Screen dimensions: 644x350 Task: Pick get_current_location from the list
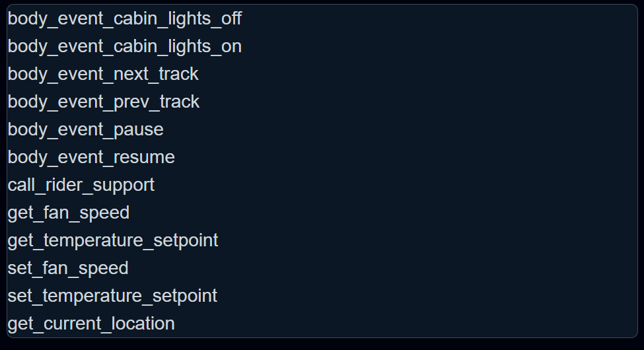(x=91, y=324)
